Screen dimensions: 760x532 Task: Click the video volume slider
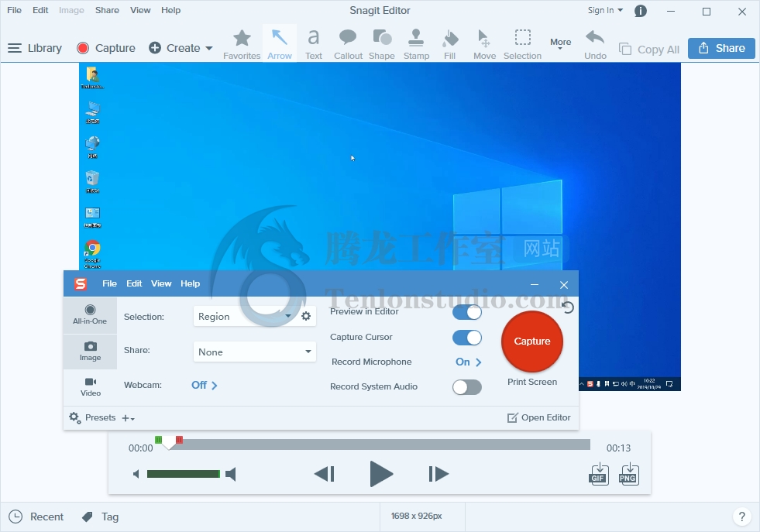tap(183, 474)
